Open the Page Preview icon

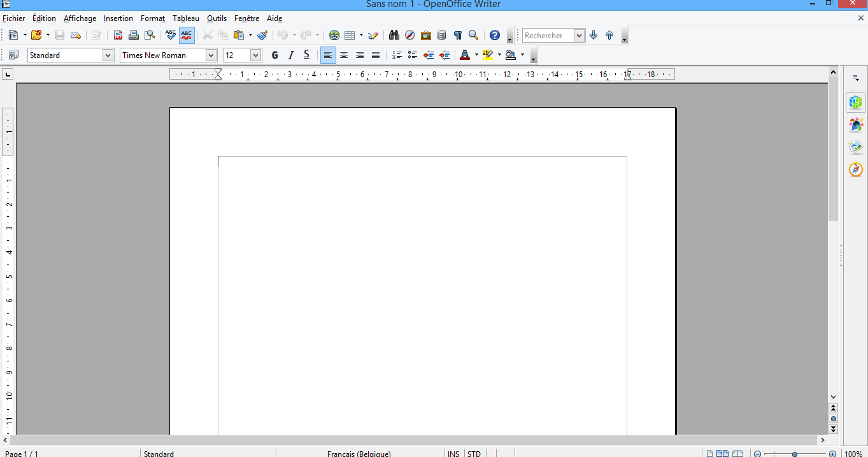click(150, 35)
